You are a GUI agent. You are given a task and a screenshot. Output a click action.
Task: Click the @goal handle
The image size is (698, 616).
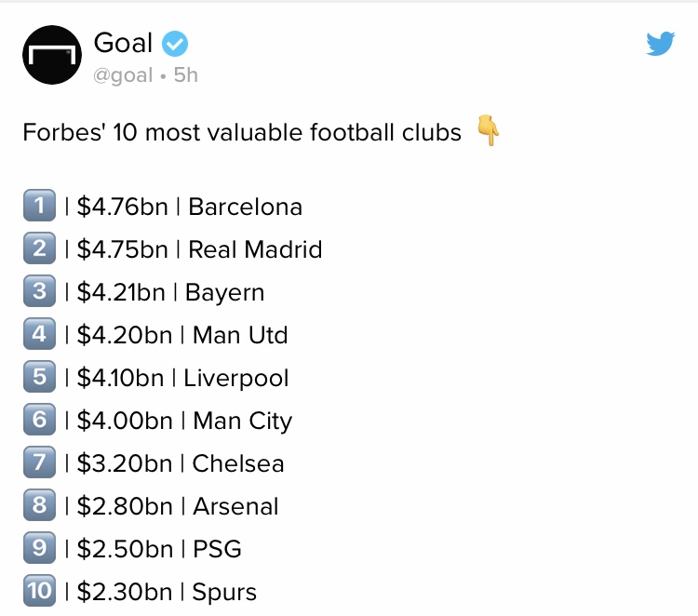[x=123, y=75]
